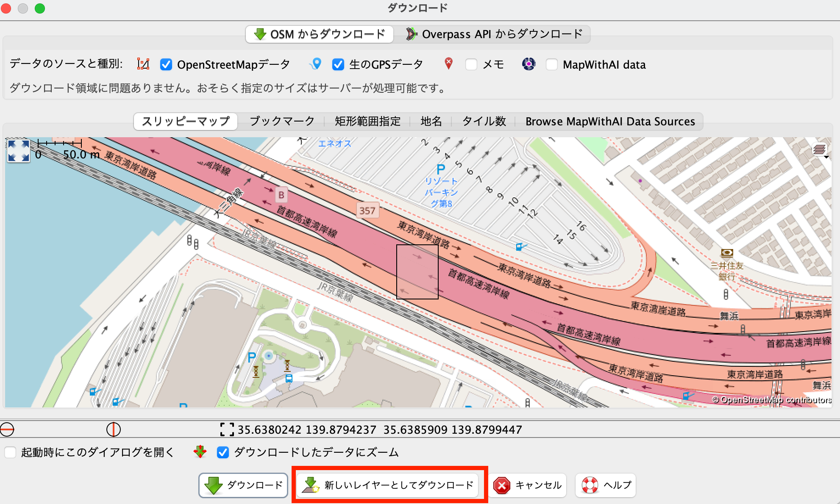
Task: Click the blue GPS marker icon
Action: click(316, 64)
